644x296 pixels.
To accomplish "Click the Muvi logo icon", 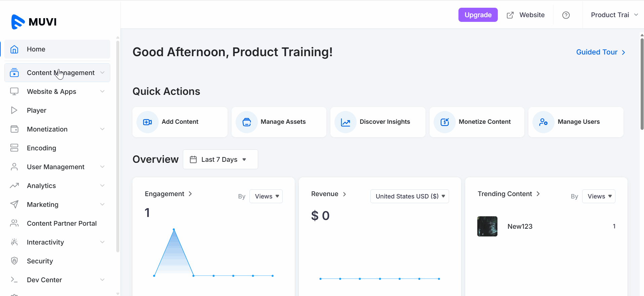I will pos(18,22).
